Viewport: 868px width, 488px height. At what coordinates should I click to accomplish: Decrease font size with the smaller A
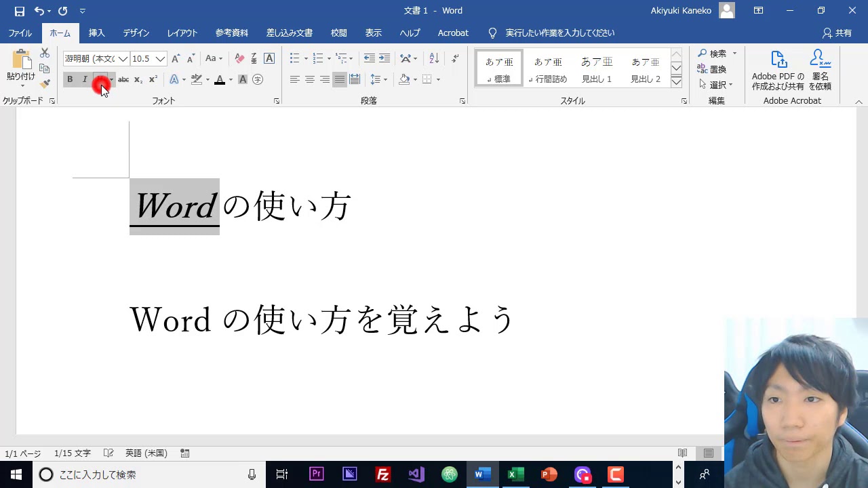pyautogui.click(x=191, y=59)
